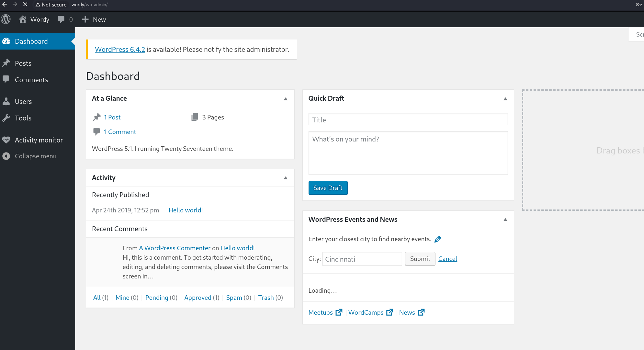Click the browser forward arrow
Image resolution: width=644 pixels, height=350 pixels.
pos(15,5)
